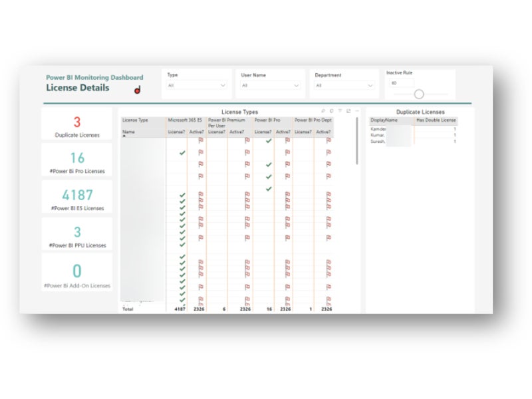Click the Inactive Rule value input box
532x399 pixels.
(x=401, y=83)
